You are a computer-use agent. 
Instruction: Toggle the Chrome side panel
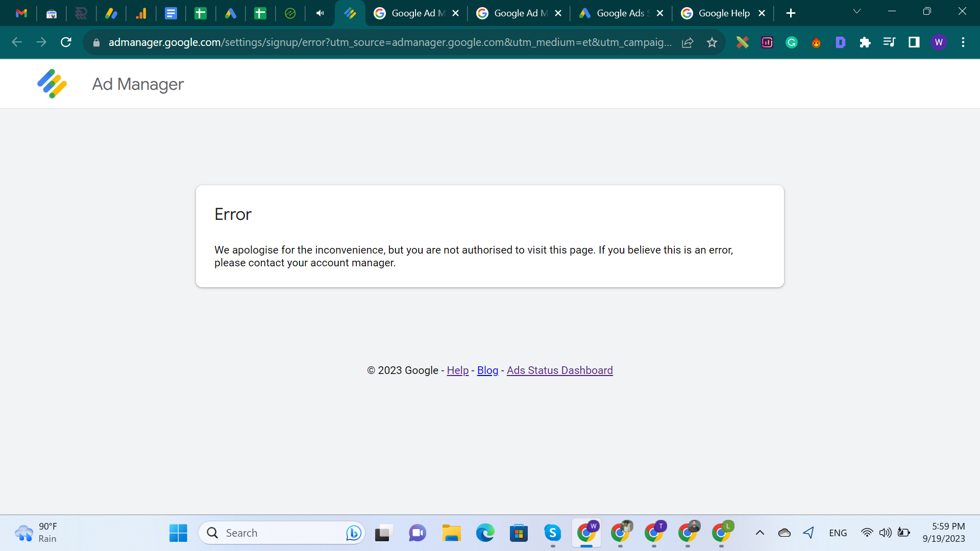[x=914, y=42]
